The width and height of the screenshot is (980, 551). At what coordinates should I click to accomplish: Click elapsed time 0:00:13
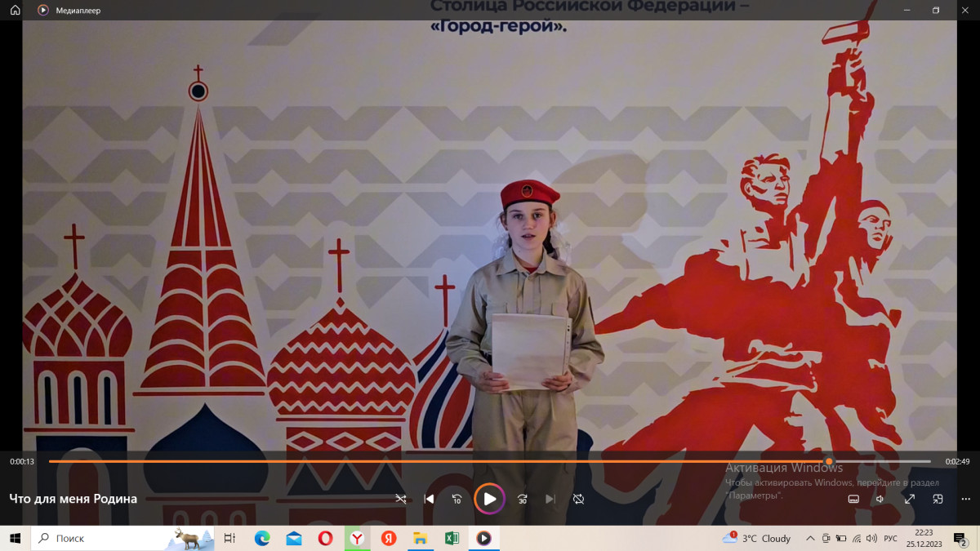[x=22, y=462]
